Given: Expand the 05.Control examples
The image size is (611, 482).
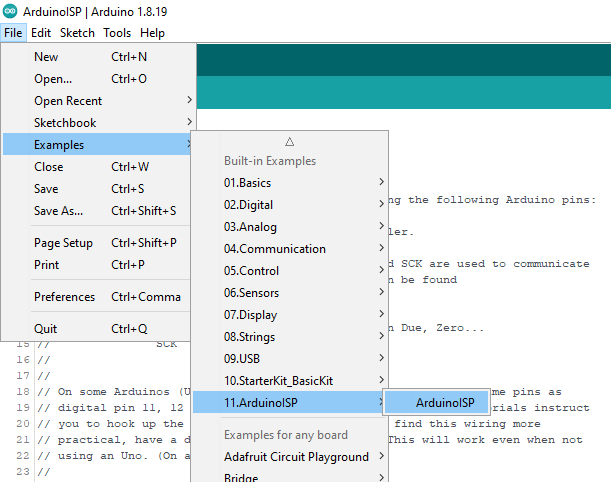Looking at the screenshot, I should [x=290, y=271].
